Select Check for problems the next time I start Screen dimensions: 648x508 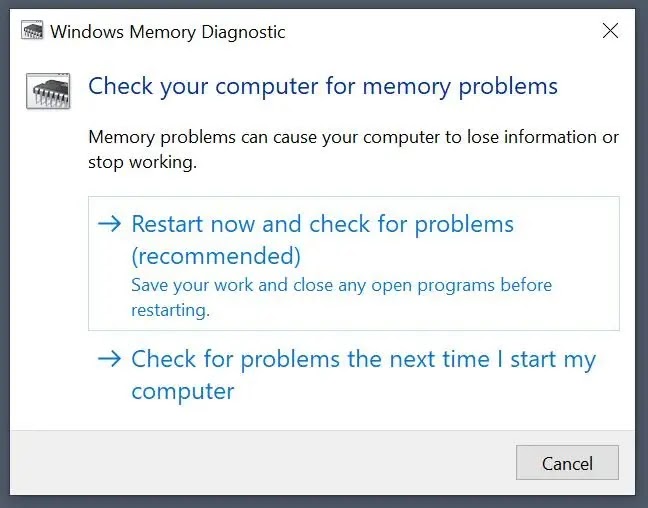point(354,374)
